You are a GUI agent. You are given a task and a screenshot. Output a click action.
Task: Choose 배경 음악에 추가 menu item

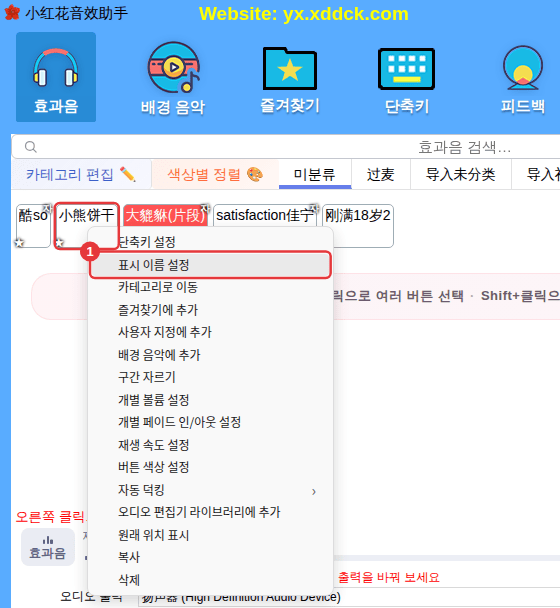210,355
